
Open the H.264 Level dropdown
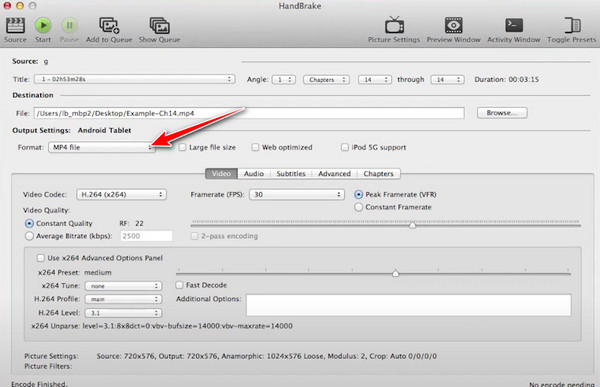pos(123,313)
